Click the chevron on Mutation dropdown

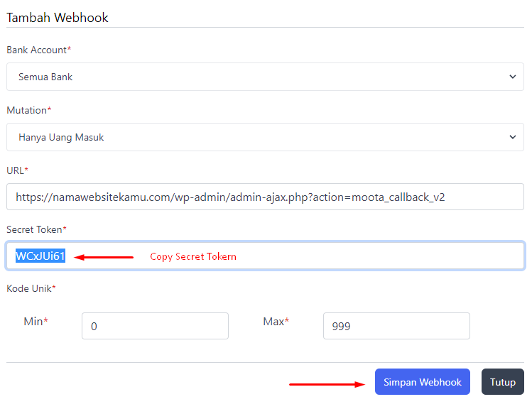[x=513, y=137]
